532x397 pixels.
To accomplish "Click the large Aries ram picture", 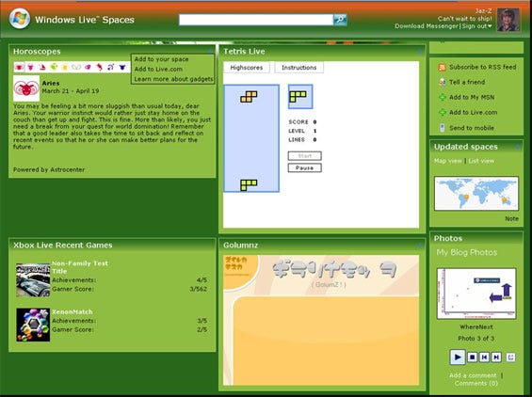I will (x=26, y=88).
